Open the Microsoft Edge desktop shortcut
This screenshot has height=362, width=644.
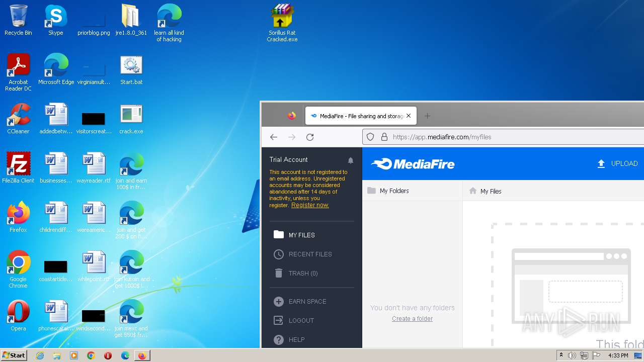click(x=56, y=69)
